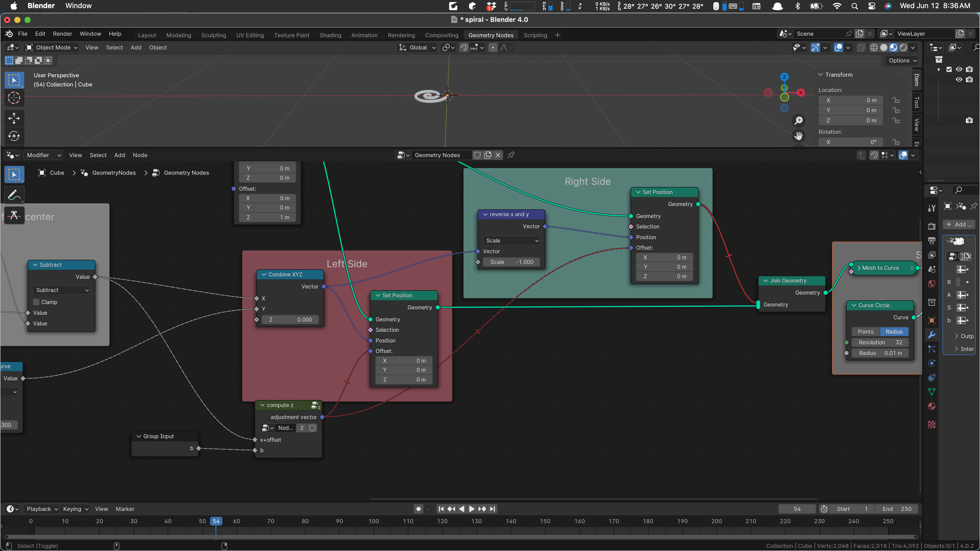Hide the collection with top eye icon
Viewport: 980px width, 551px height.
coord(959,69)
